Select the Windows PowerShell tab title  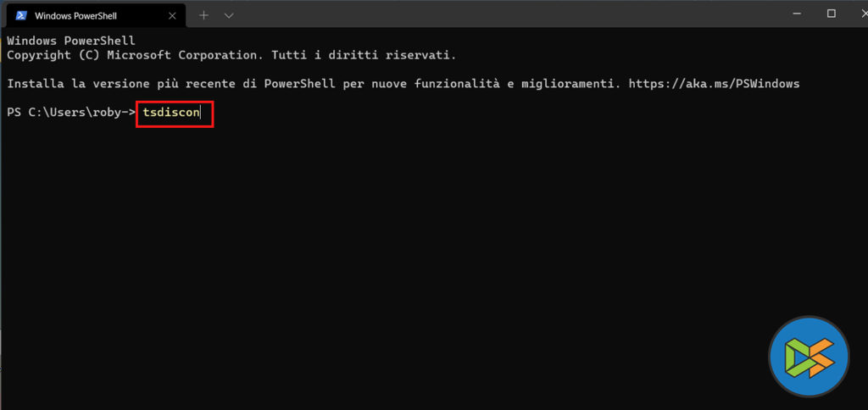pyautogui.click(x=77, y=15)
